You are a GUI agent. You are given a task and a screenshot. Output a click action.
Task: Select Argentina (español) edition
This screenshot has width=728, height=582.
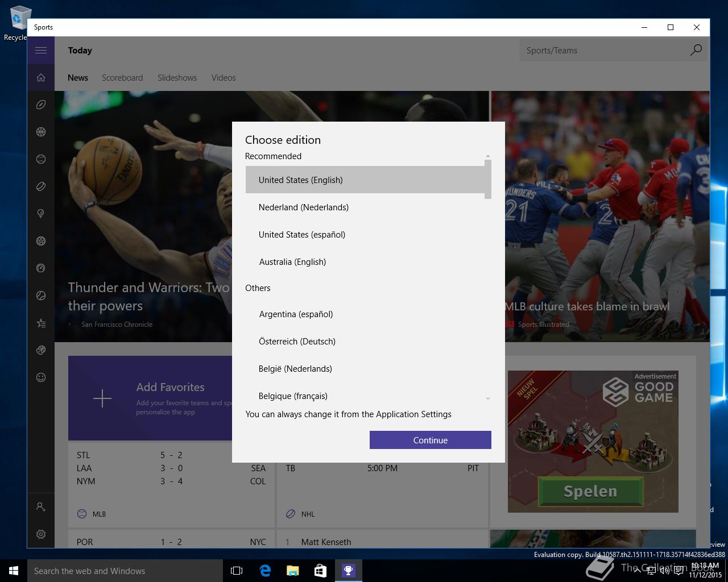click(x=365, y=314)
